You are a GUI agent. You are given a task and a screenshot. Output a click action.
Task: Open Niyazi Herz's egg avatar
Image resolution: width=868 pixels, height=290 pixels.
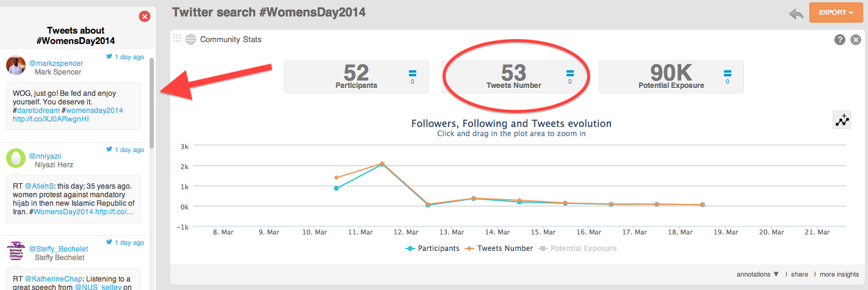tap(16, 158)
